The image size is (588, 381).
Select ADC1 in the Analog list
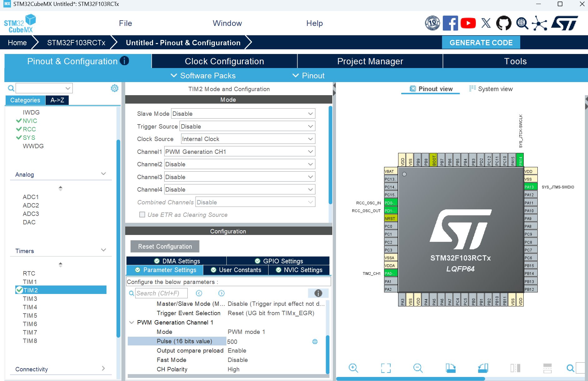tap(31, 197)
